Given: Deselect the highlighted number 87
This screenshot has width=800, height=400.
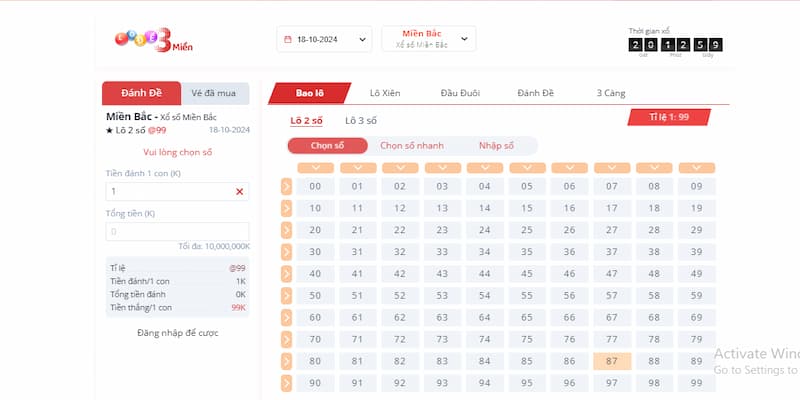Looking at the screenshot, I should tap(611, 361).
